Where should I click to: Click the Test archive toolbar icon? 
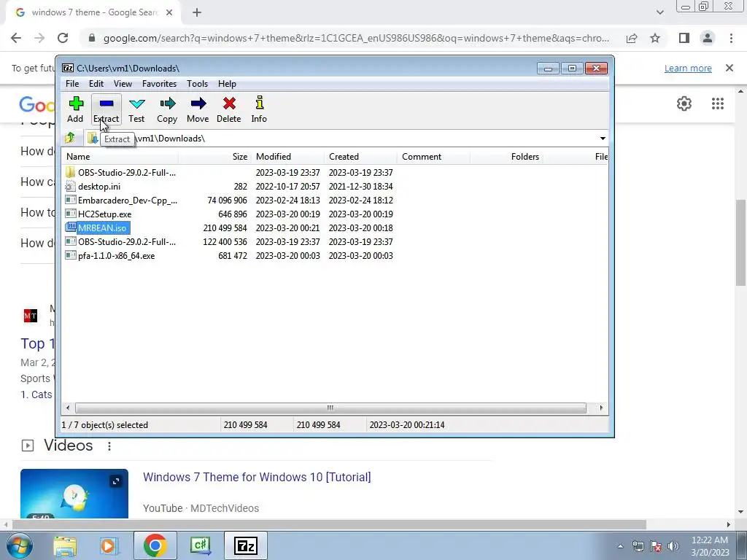pos(136,109)
